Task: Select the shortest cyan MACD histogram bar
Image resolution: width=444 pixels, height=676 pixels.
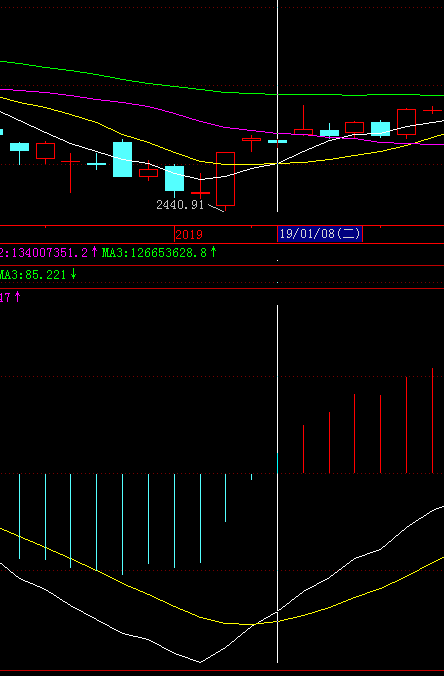Action: coord(251,477)
